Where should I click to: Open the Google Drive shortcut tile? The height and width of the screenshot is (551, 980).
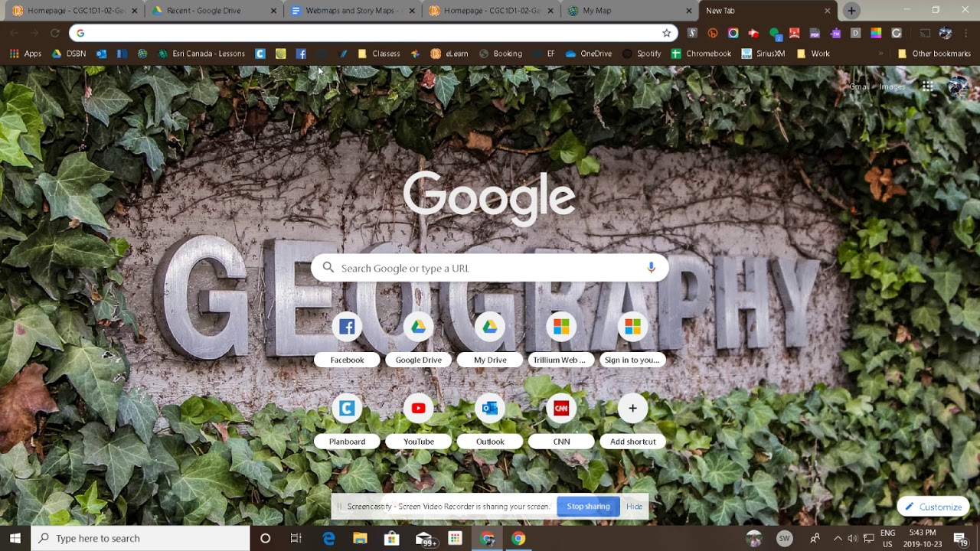pyautogui.click(x=419, y=339)
